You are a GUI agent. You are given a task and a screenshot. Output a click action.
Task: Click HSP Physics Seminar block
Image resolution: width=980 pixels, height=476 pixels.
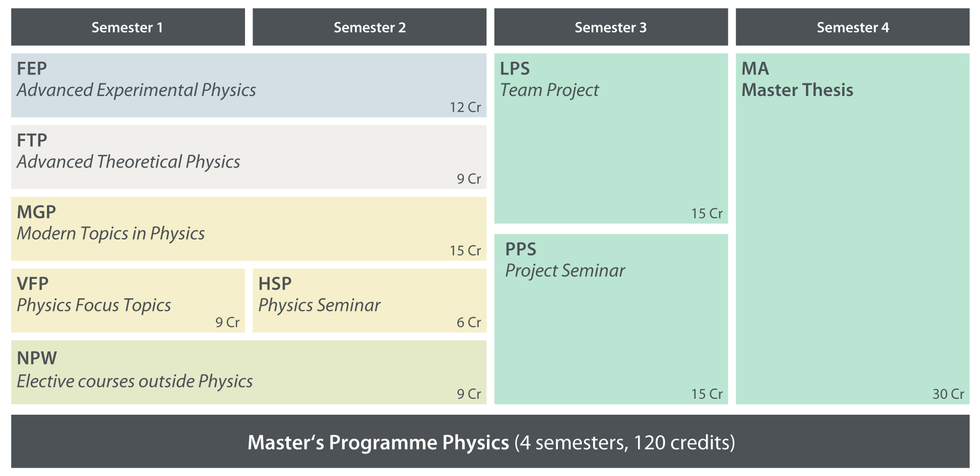pos(370,300)
